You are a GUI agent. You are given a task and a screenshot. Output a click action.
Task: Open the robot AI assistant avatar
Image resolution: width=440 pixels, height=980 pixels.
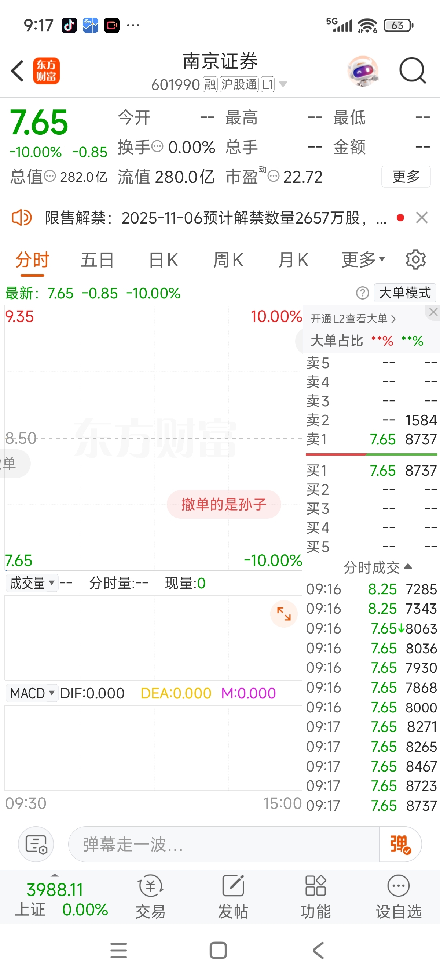coord(363,71)
